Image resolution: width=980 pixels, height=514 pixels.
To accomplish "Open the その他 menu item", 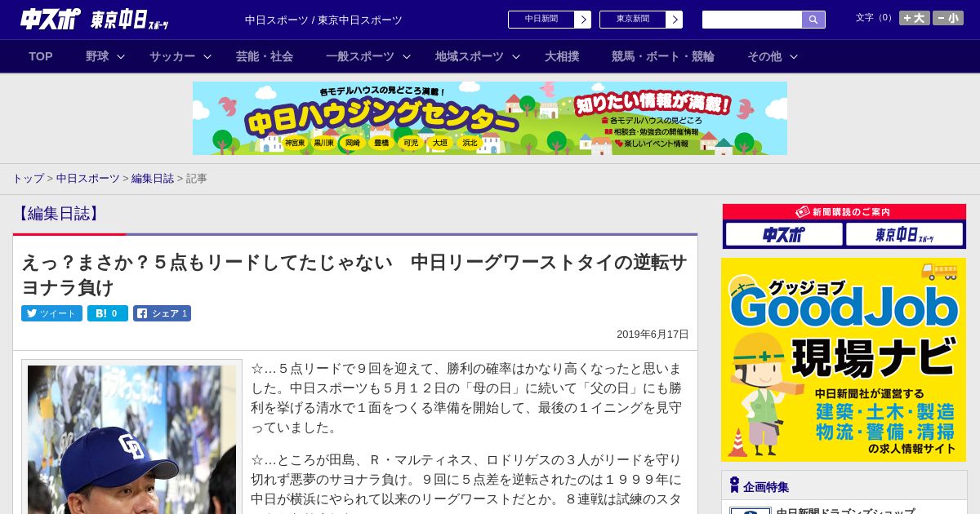I will tap(764, 56).
